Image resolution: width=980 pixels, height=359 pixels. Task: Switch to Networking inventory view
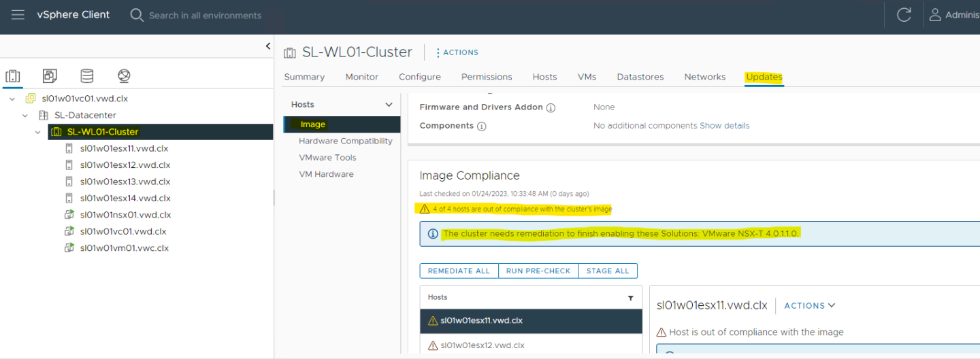click(123, 75)
